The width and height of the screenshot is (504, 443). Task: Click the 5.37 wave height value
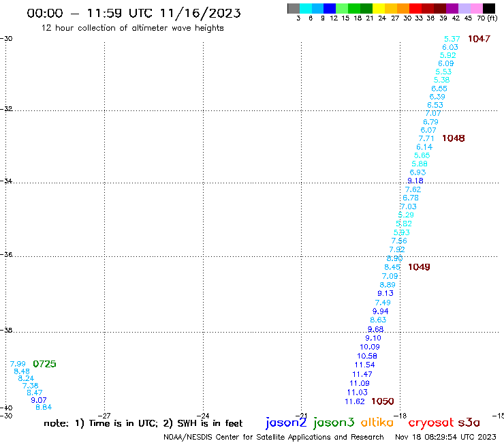tap(452, 39)
